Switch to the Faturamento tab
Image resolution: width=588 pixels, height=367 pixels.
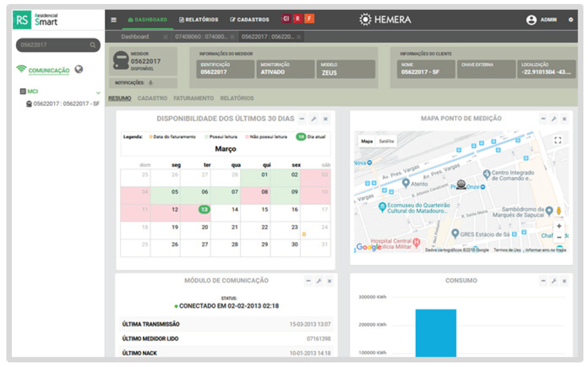(194, 99)
